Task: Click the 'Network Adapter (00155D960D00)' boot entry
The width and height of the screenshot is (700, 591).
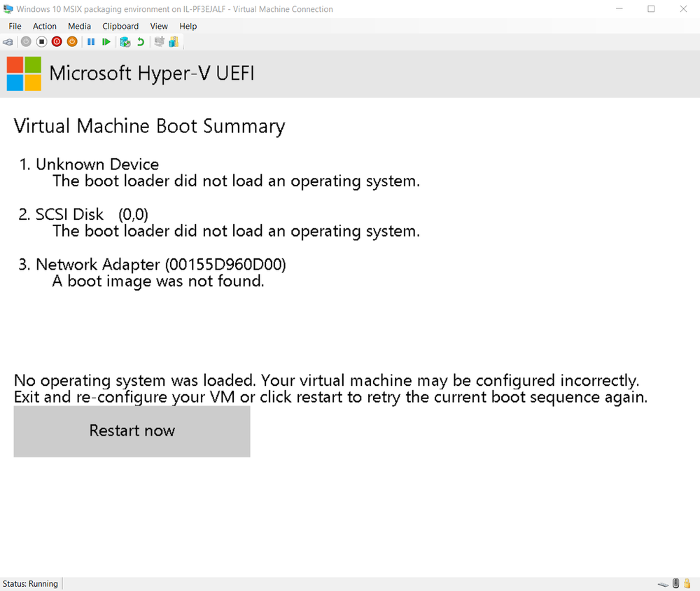Action: coord(161,265)
